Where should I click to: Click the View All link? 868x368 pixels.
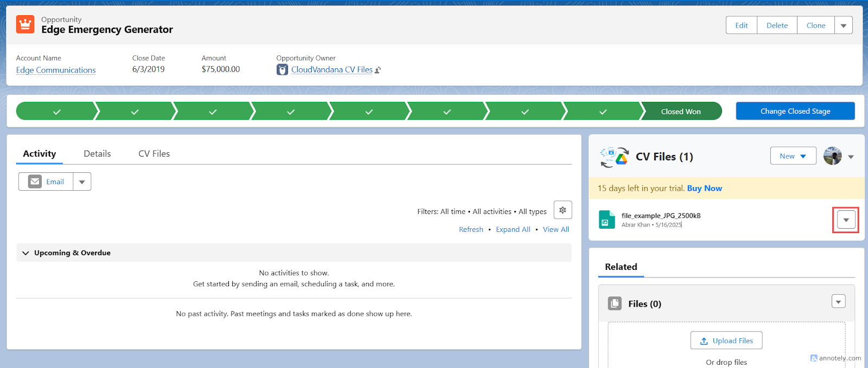(556, 229)
